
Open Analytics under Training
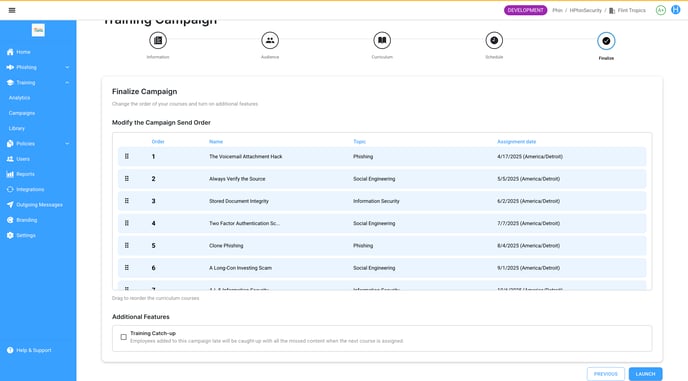coord(19,98)
